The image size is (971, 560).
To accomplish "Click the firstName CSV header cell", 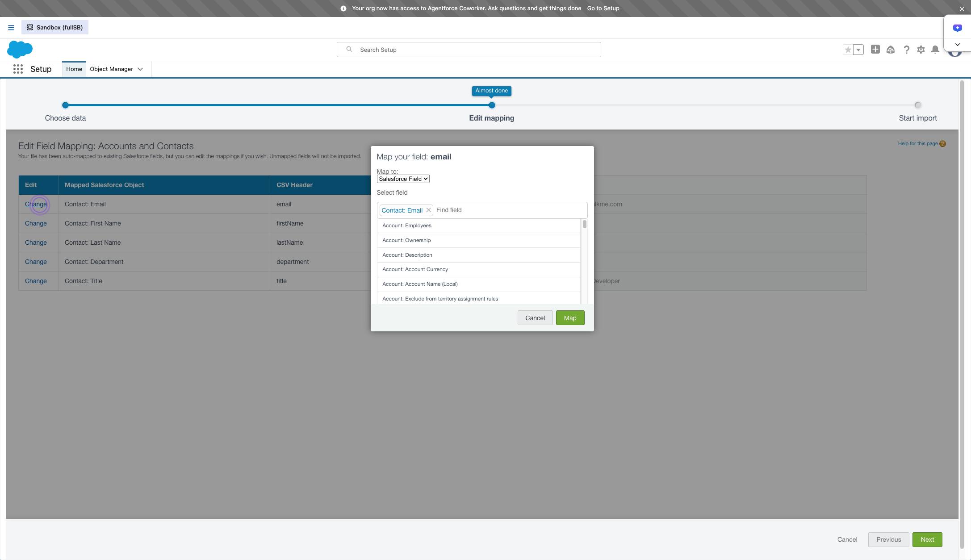I will pyautogui.click(x=320, y=224).
